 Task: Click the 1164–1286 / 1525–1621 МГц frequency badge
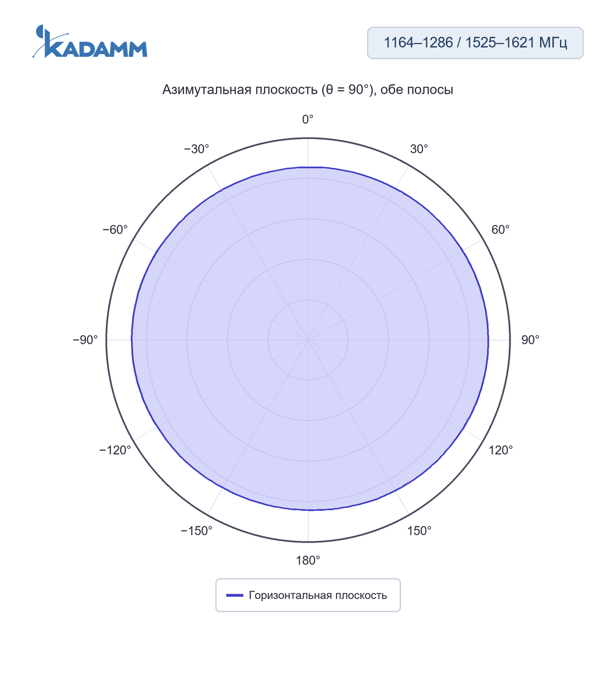coord(475,43)
